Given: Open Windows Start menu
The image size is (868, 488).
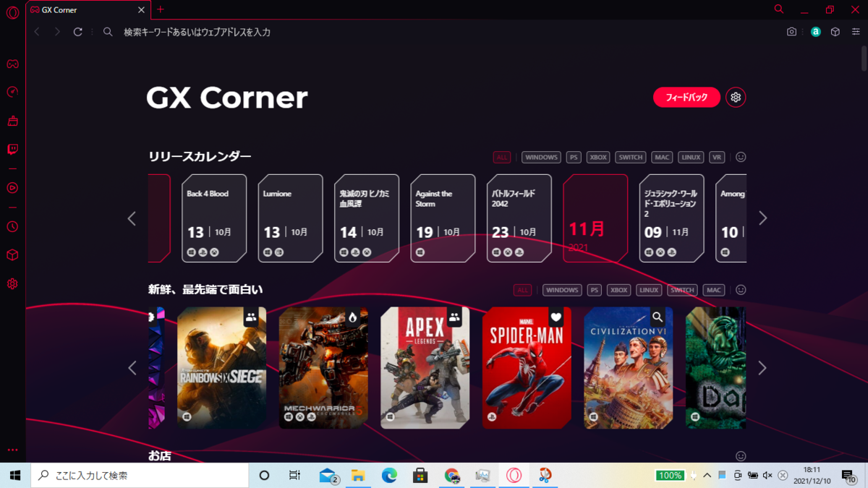Looking at the screenshot, I should pyautogui.click(x=14, y=475).
